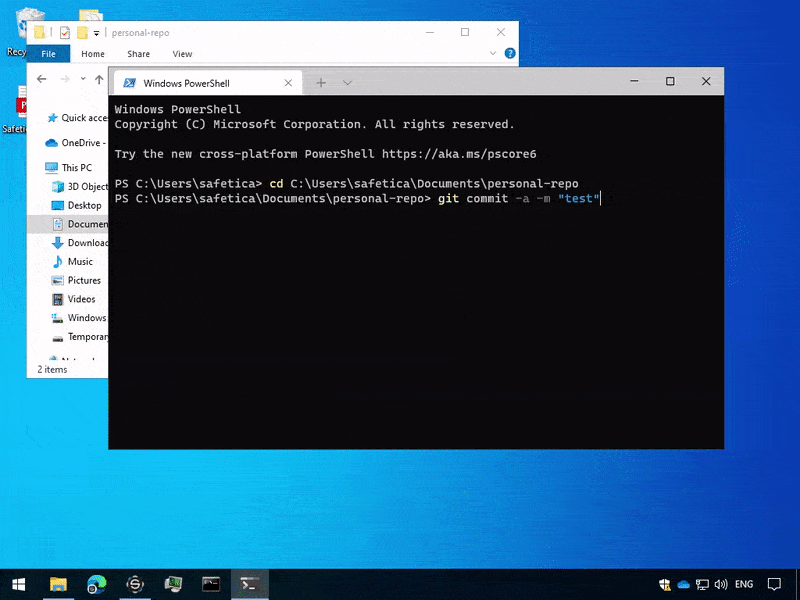Screen dimensions: 800x600
Task: Click the Explorer Help question mark icon
Action: click(510, 54)
